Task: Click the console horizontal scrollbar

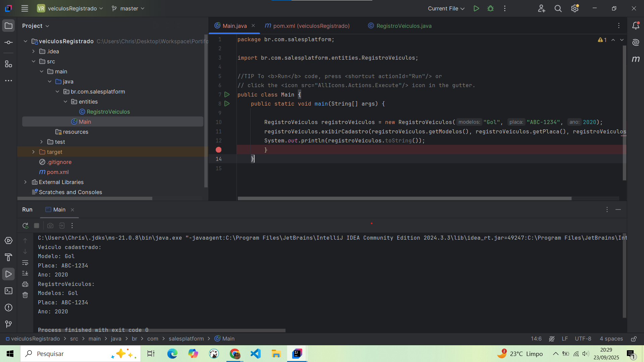Action: click(161, 330)
